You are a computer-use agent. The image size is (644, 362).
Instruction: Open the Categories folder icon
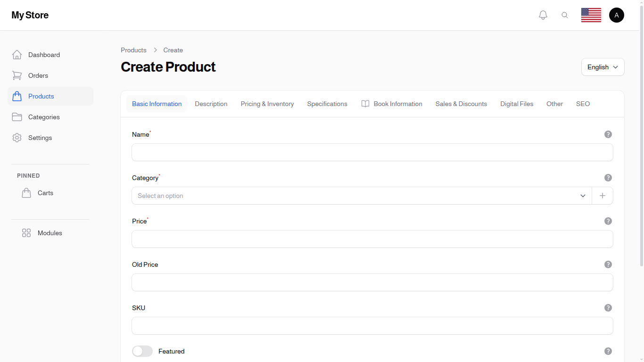tap(17, 116)
